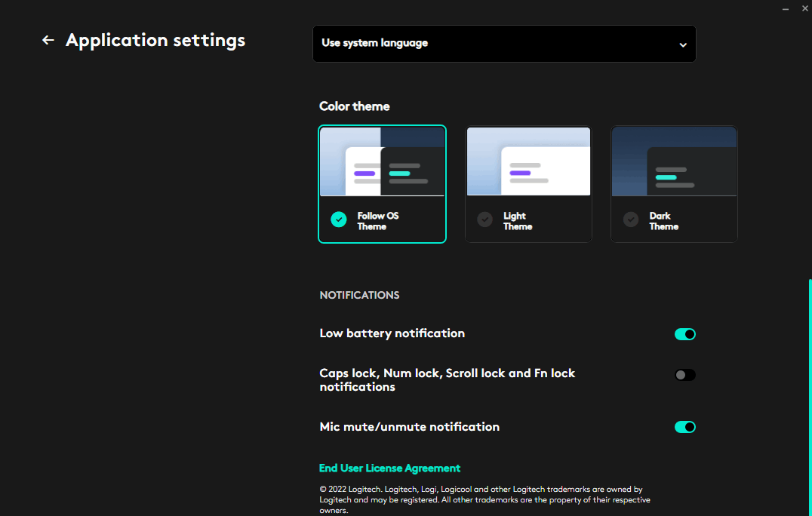Click the Dark Theme preview image

coord(674,161)
